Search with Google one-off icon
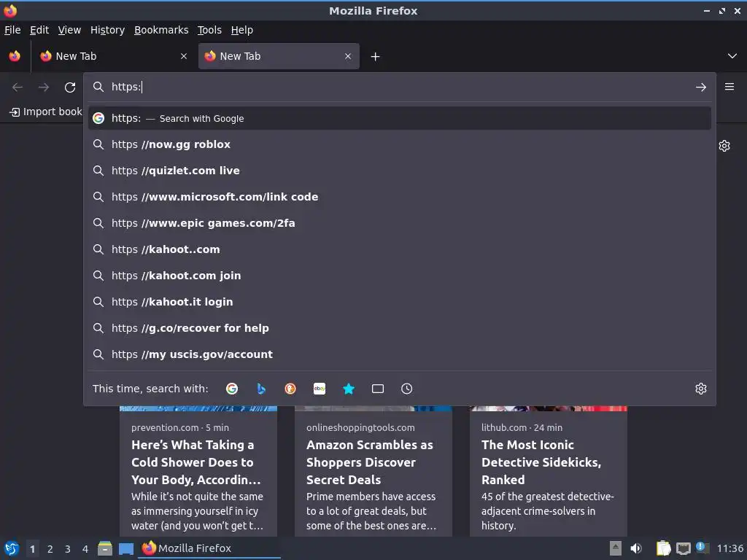 point(232,389)
